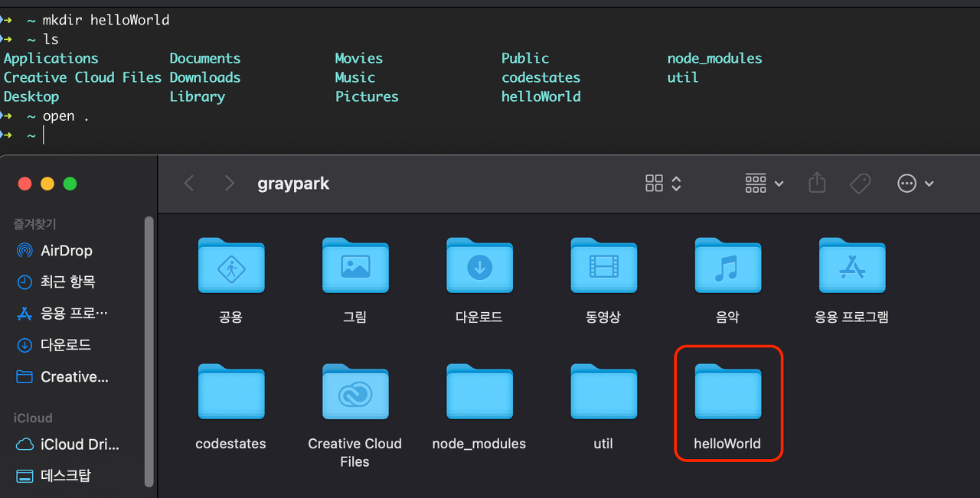Open the more actions ellipsis menu
Viewport: 980px width, 498px height.
click(916, 184)
